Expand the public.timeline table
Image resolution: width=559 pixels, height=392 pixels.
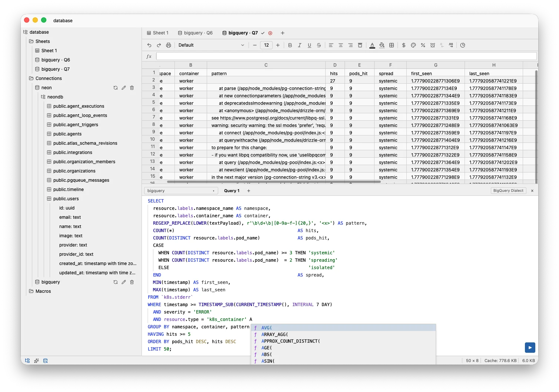click(65, 190)
